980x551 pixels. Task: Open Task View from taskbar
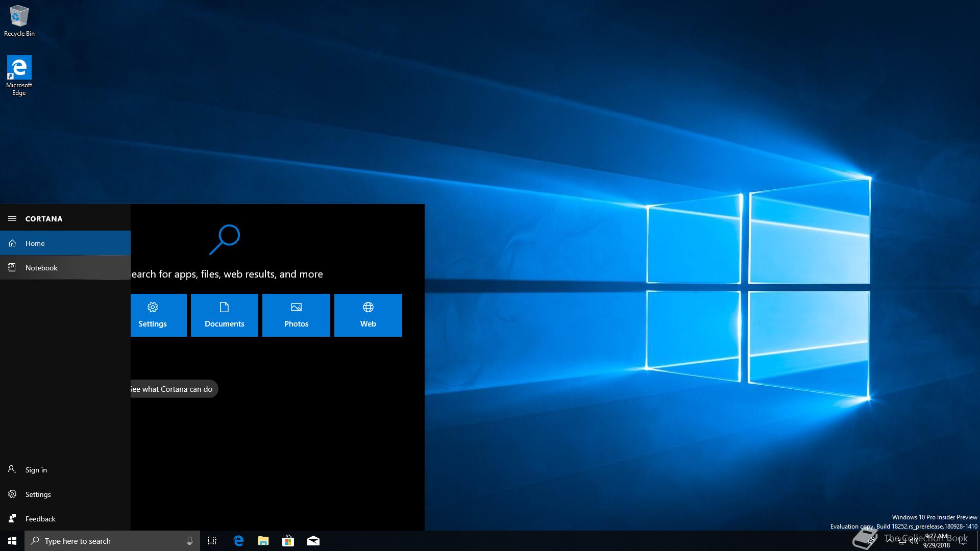212,541
